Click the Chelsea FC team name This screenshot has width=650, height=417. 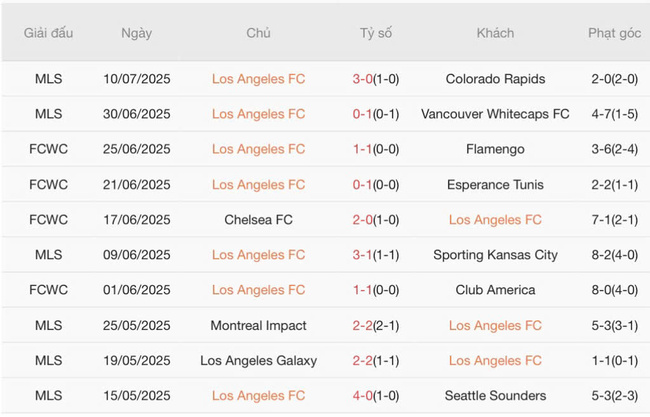(258, 220)
